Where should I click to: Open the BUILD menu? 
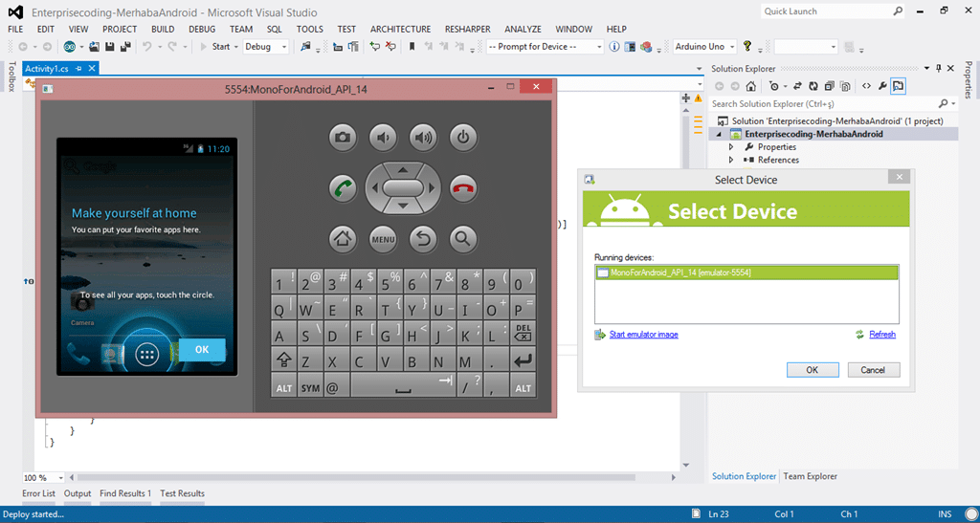pos(163,30)
